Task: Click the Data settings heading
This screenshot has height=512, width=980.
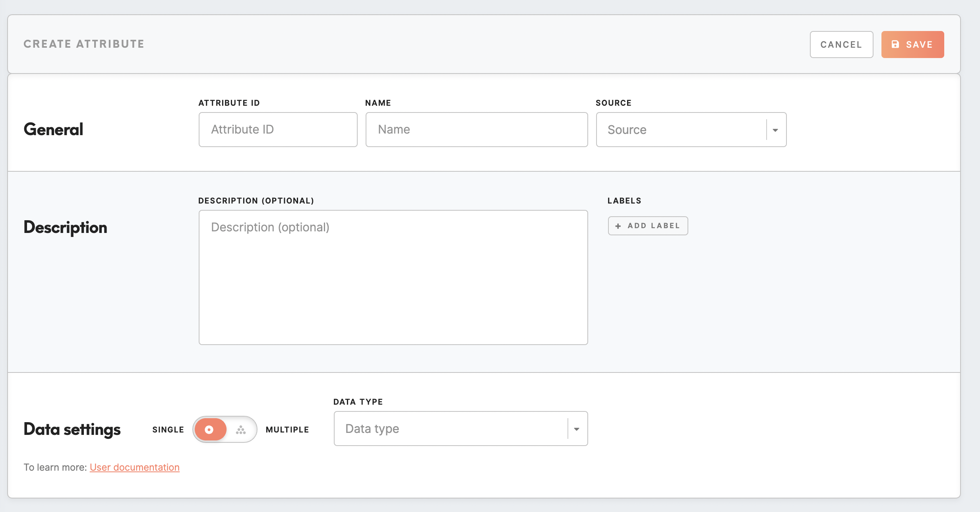Action: click(x=72, y=430)
